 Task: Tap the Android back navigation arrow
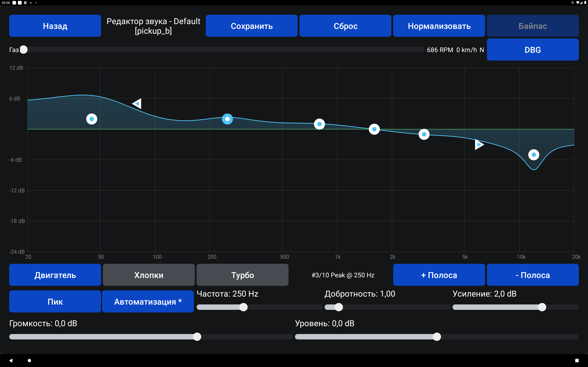coord(11,360)
